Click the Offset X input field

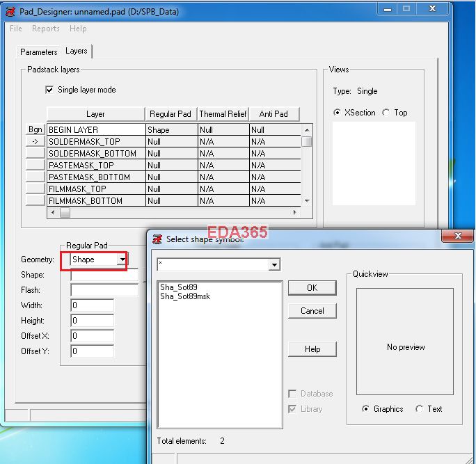[x=93, y=336]
